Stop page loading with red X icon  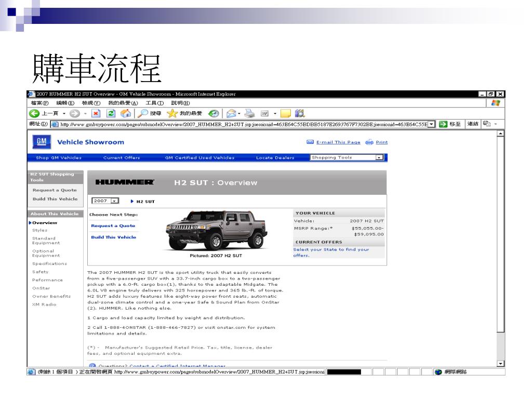tap(96, 113)
